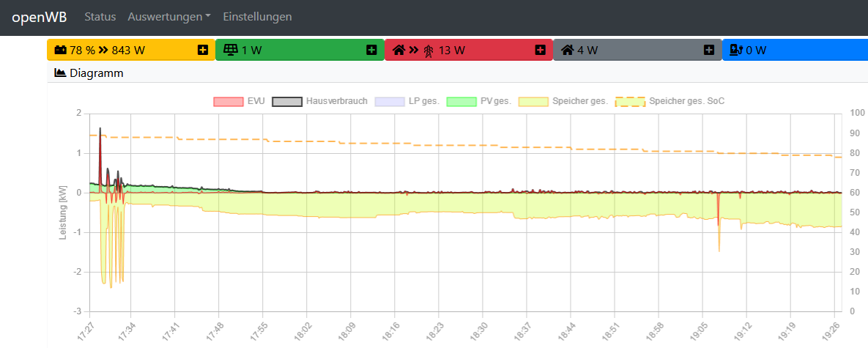The width and height of the screenshot is (868, 348).
Task: Click the 1 W PV power value
Action: click(x=251, y=51)
